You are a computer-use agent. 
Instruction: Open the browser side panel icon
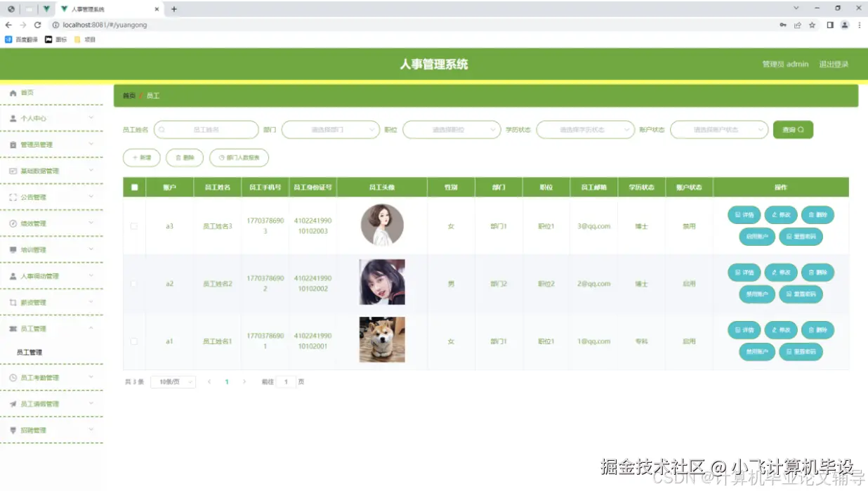[830, 25]
